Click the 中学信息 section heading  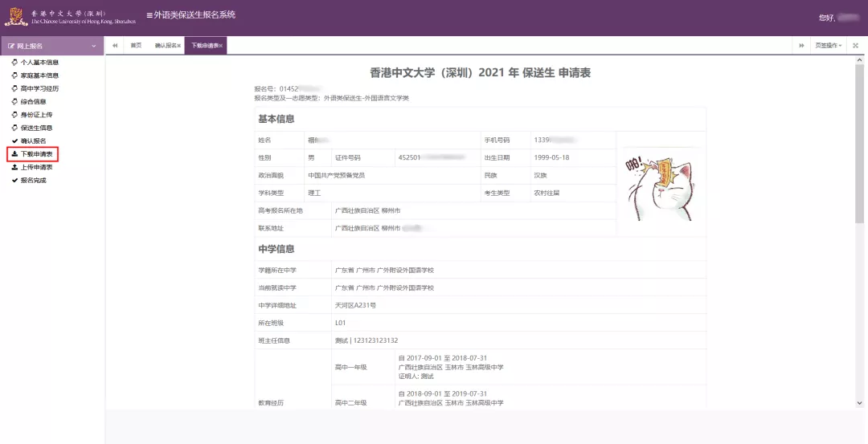[276, 250]
